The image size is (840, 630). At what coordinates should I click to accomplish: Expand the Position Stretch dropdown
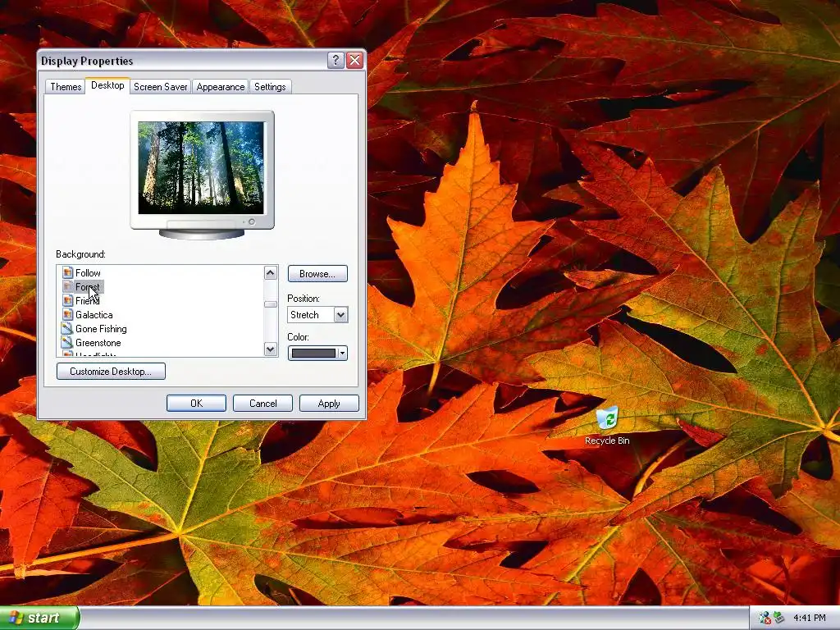340,314
